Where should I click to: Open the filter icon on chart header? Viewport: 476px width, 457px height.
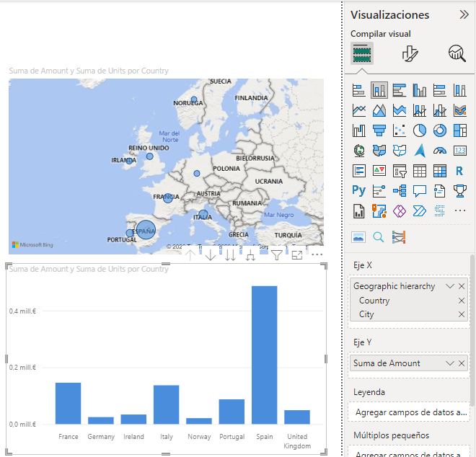click(x=276, y=255)
